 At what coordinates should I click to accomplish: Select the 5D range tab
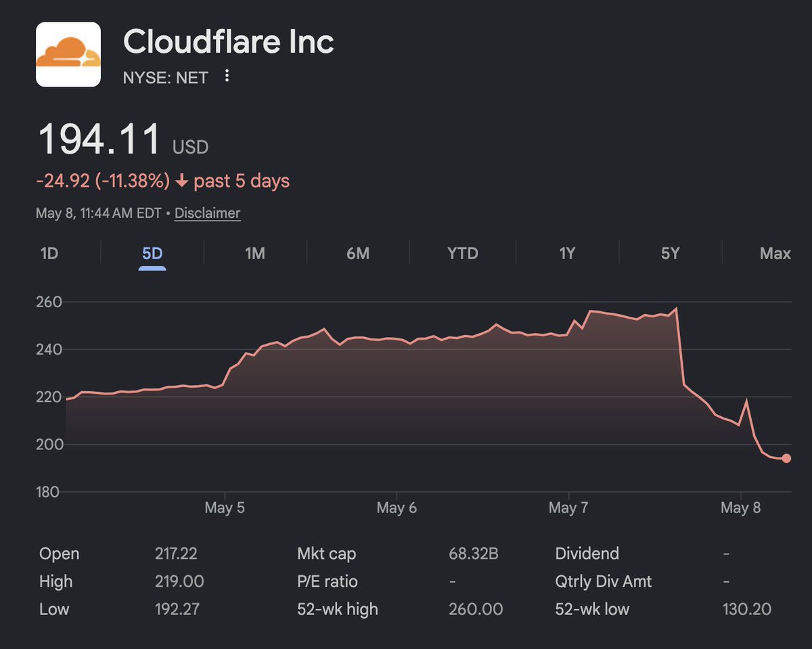pos(152,254)
